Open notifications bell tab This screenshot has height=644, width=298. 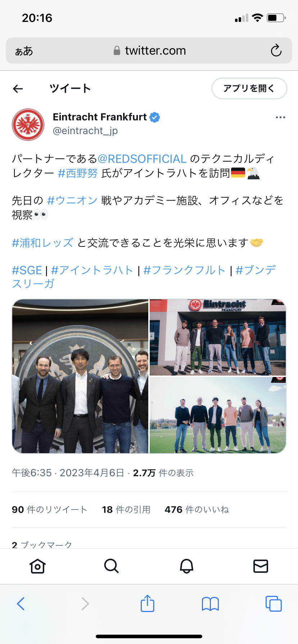coord(186,566)
